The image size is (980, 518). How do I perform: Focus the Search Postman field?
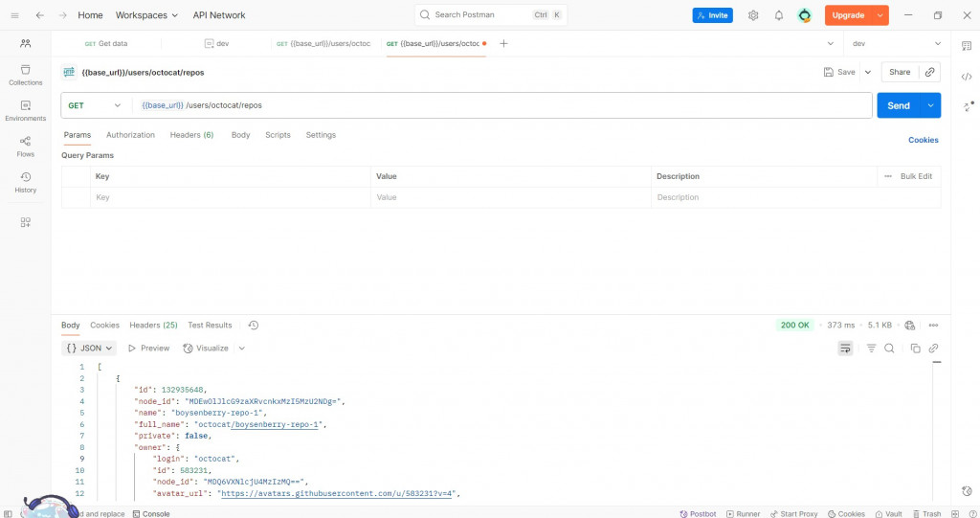[491, 14]
